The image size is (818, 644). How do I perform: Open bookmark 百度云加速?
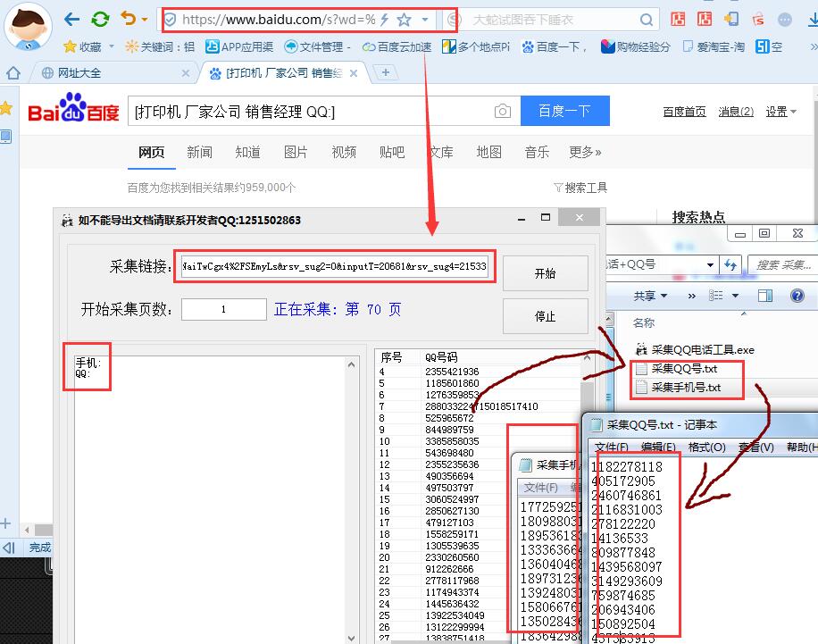pos(397,47)
